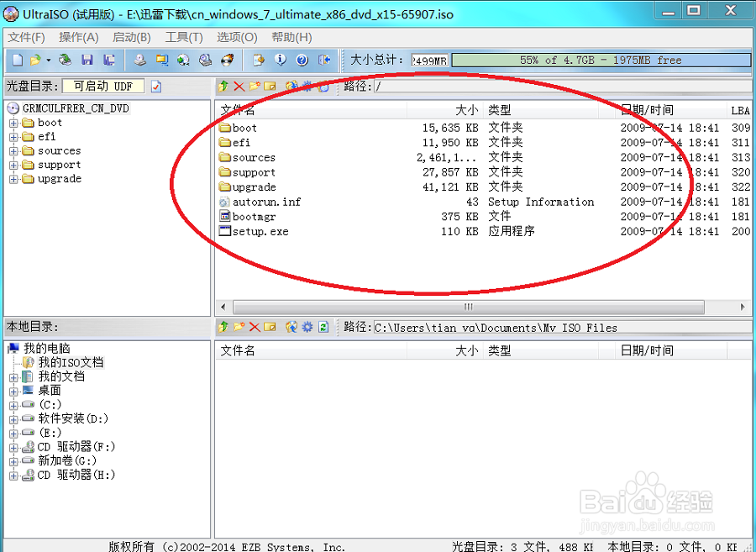Select setup.exe in the disc file list

pyautogui.click(x=260, y=231)
